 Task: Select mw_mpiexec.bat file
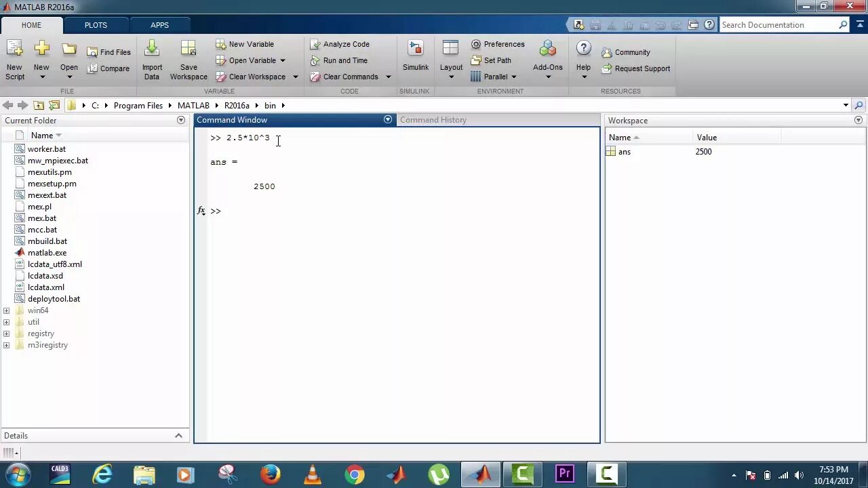click(x=58, y=161)
